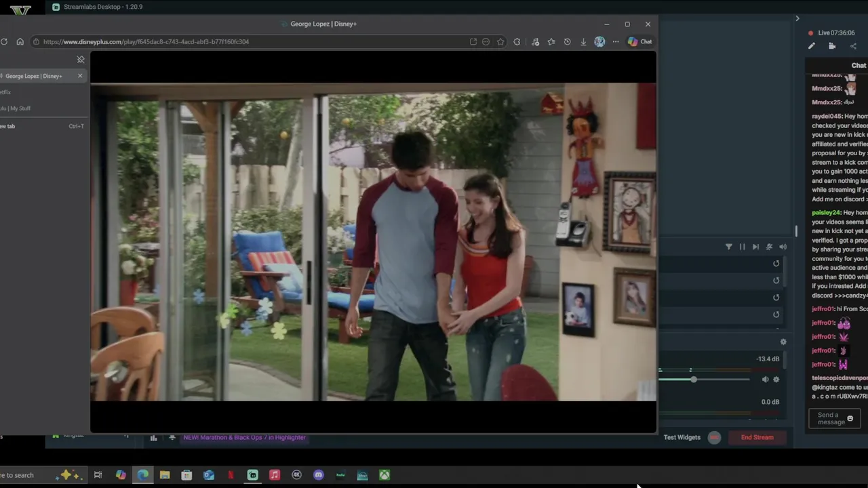Screen dimensions: 868x488
Task: Click the Streamlabs stream info icon
Action: click(x=832, y=46)
